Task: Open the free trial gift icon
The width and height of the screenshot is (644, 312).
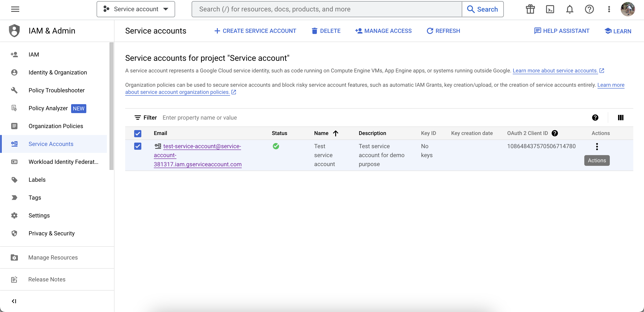Action: [530, 9]
